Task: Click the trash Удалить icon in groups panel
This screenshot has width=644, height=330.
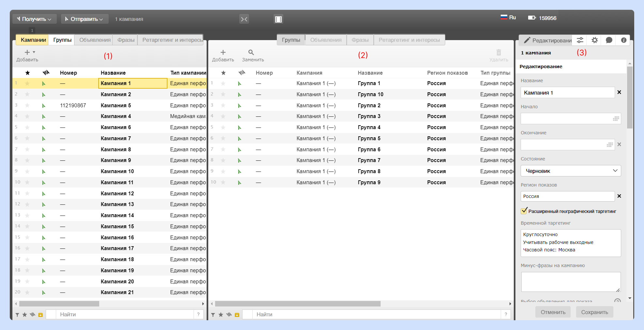Action: point(499,52)
